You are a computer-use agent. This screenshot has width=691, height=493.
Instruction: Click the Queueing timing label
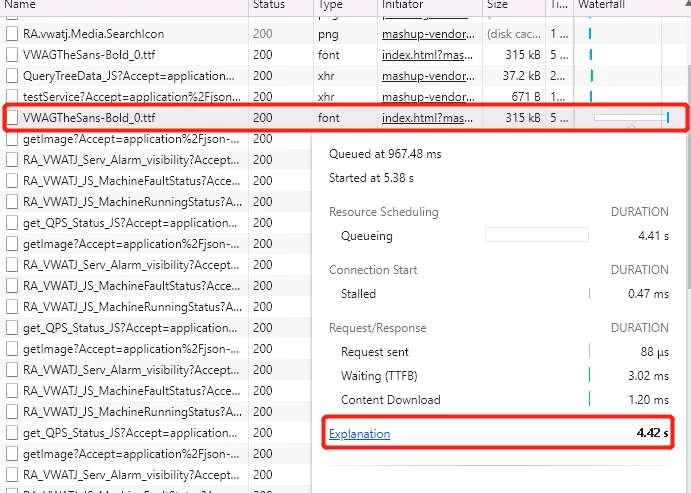[x=367, y=236]
